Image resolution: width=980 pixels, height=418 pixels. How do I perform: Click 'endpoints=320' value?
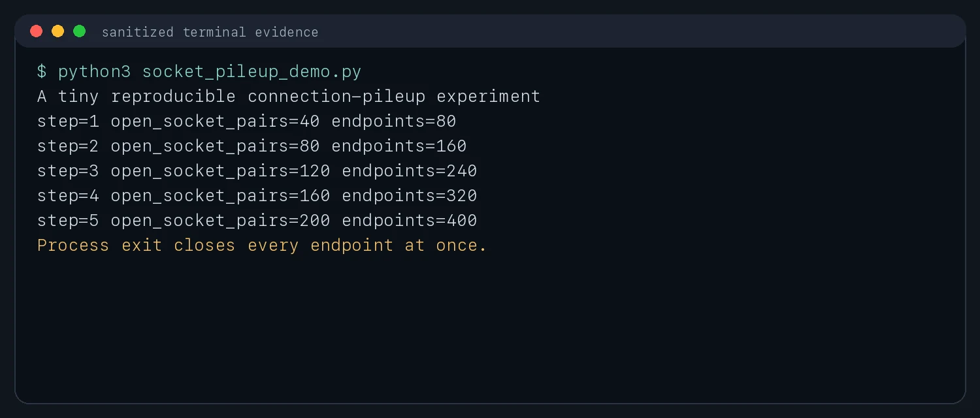click(410, 196)
